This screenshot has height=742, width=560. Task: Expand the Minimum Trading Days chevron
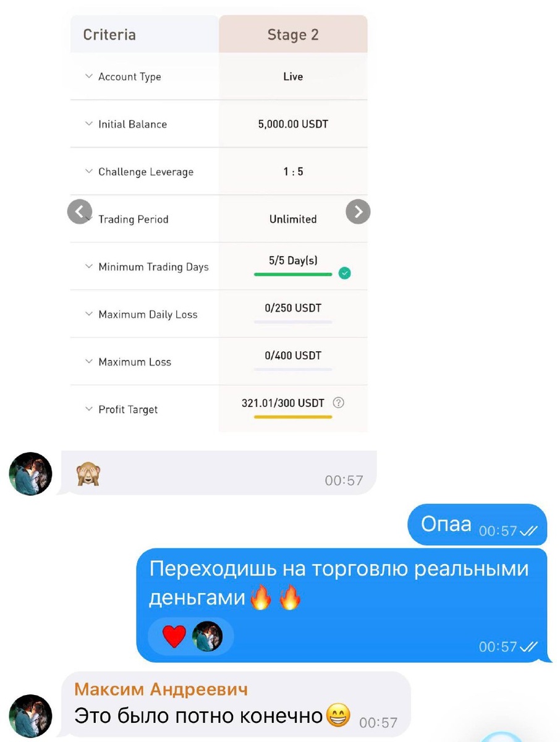coord(88,267)
